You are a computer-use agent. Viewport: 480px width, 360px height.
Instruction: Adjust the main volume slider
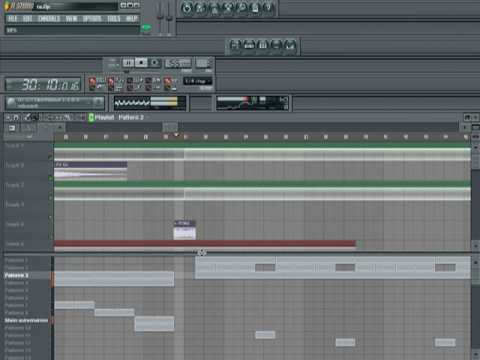point(160,17)
